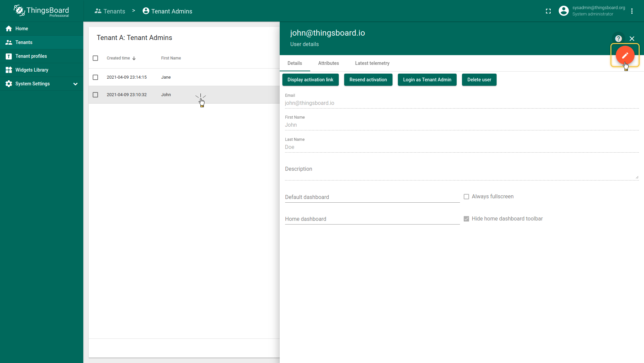Click Resend activation button

(x=368, y=80)
